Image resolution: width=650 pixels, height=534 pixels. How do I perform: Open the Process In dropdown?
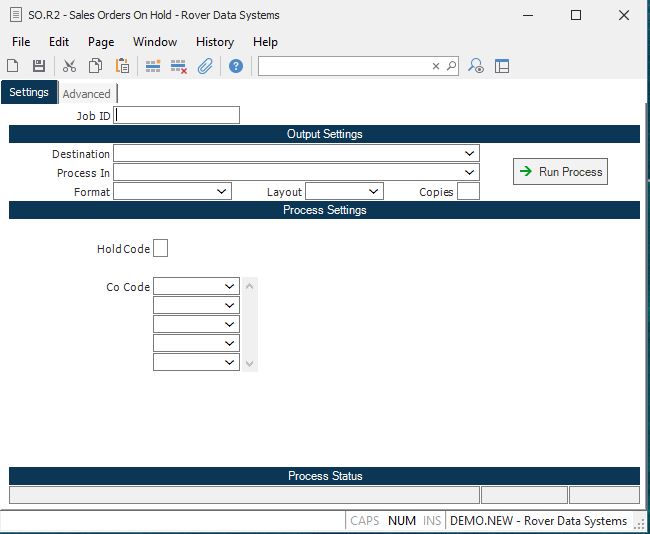470,173
